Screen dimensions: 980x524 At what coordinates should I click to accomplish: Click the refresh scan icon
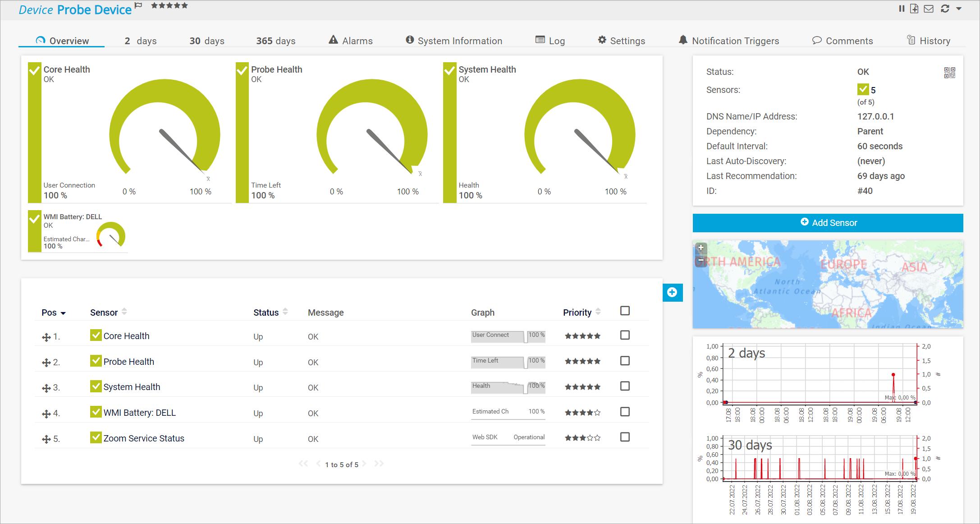click(x=945, y=9)
